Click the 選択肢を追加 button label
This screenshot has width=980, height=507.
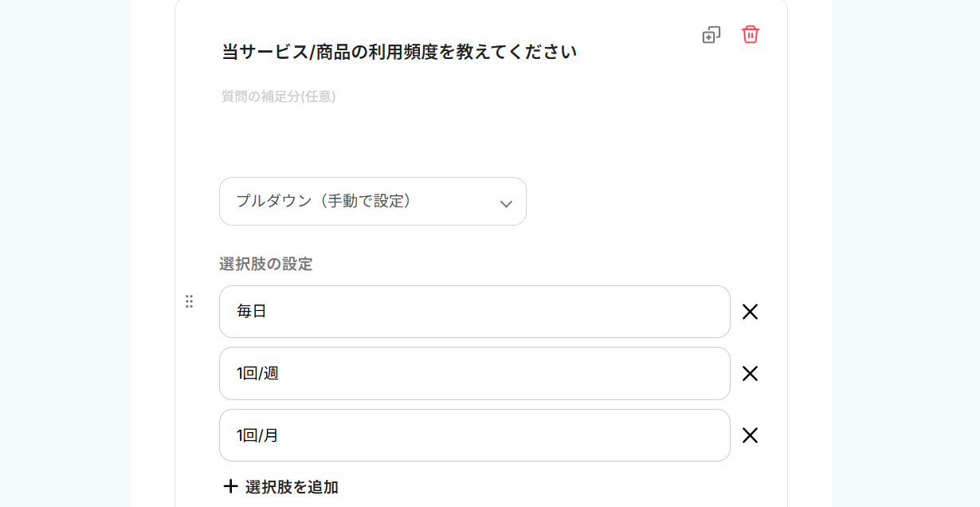(292, 487)
